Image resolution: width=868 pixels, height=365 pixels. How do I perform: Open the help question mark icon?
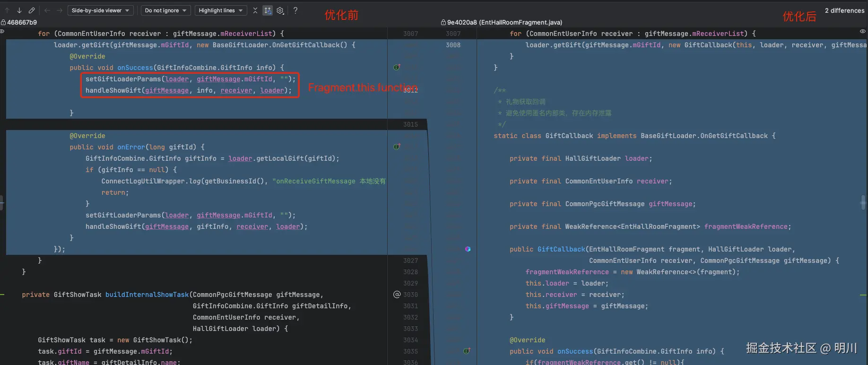(295, 10)
